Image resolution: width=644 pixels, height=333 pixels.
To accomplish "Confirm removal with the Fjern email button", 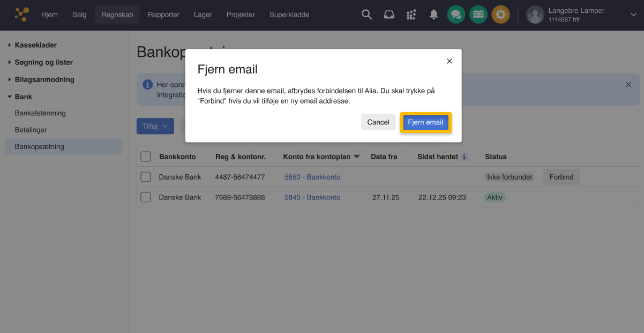I will pos(425,122).
